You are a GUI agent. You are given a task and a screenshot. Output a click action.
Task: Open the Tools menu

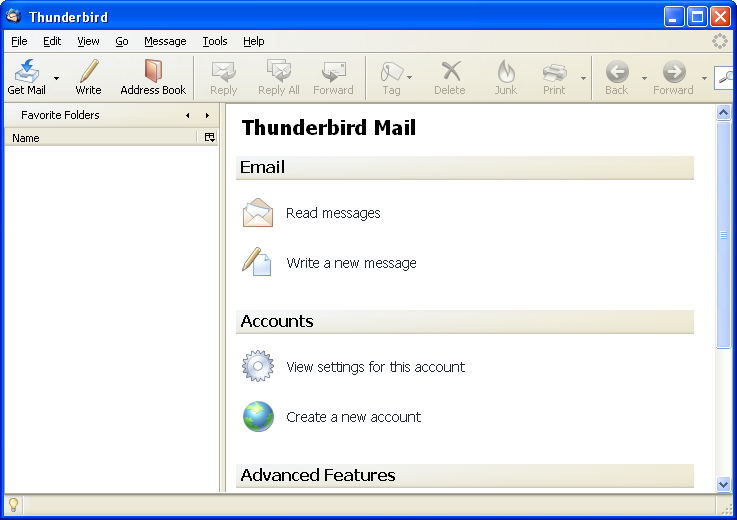[x=215, y=41]
